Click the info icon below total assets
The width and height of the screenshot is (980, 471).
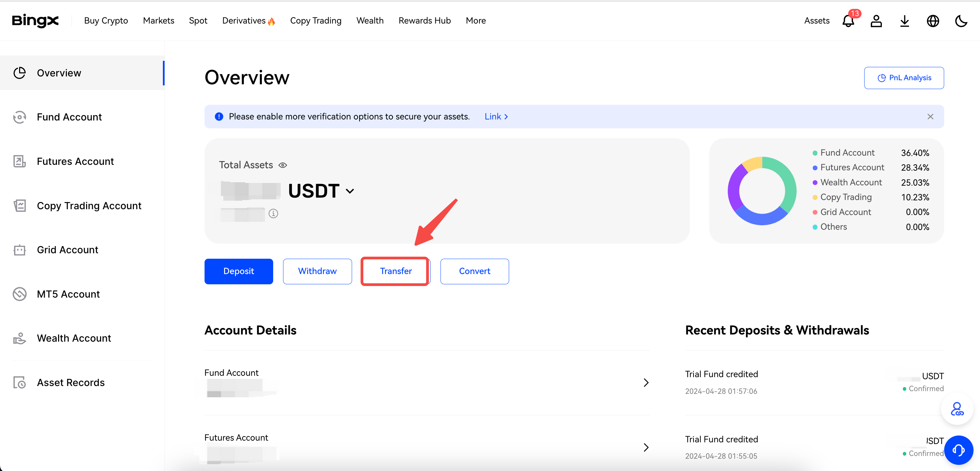(x=273, y=214)
